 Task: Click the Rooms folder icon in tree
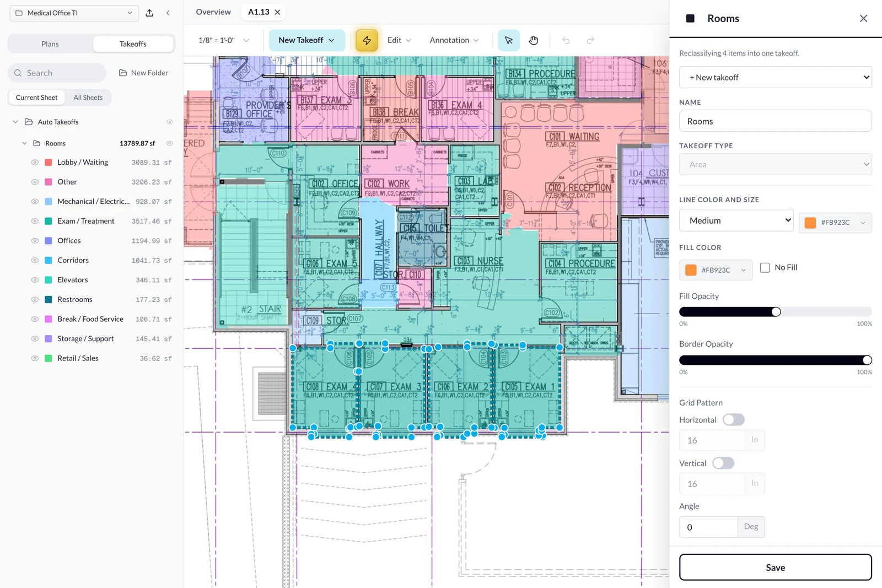click(x=36, y=143)
